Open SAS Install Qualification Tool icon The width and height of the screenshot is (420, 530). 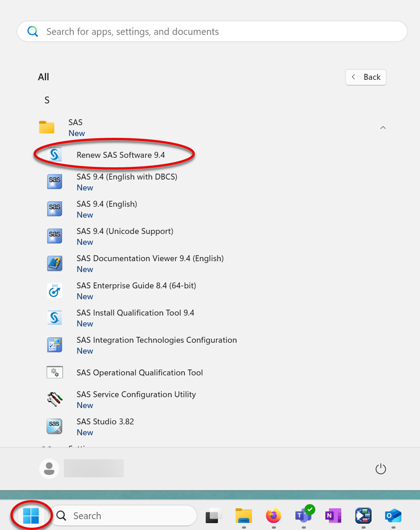tap(55, 318)
